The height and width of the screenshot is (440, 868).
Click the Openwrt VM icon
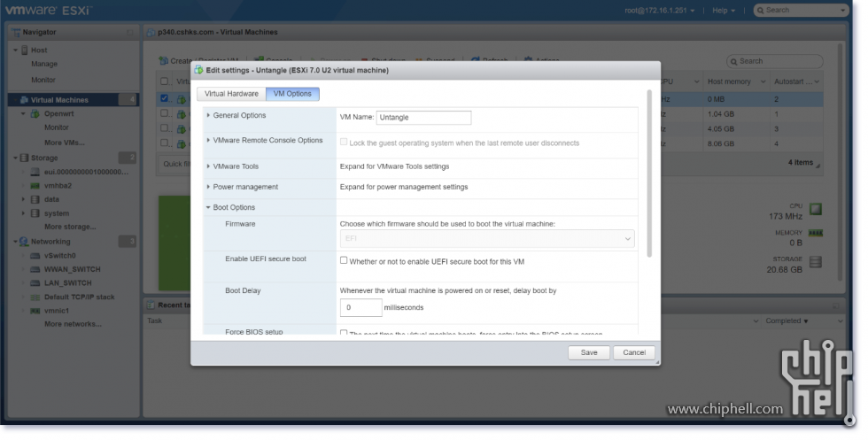(x=35, y=114)
